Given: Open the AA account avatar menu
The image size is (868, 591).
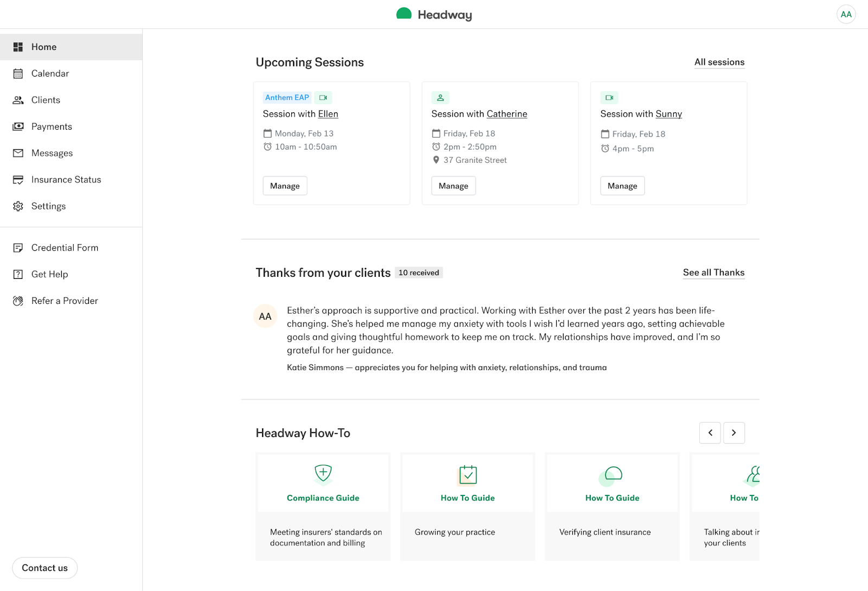Looking at the screenshot, I should 846,15.
